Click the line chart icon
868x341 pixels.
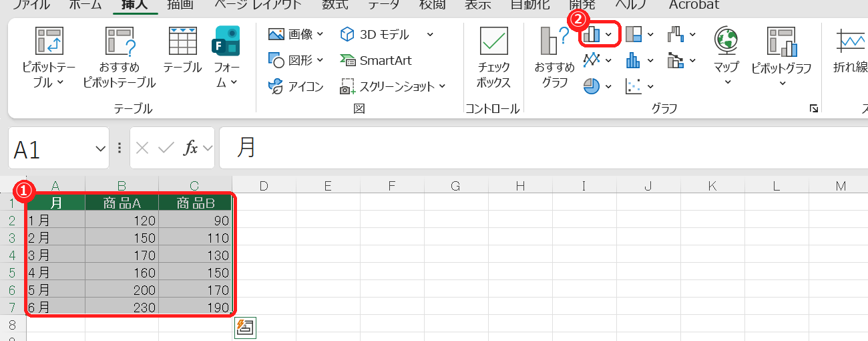(592, 60)
